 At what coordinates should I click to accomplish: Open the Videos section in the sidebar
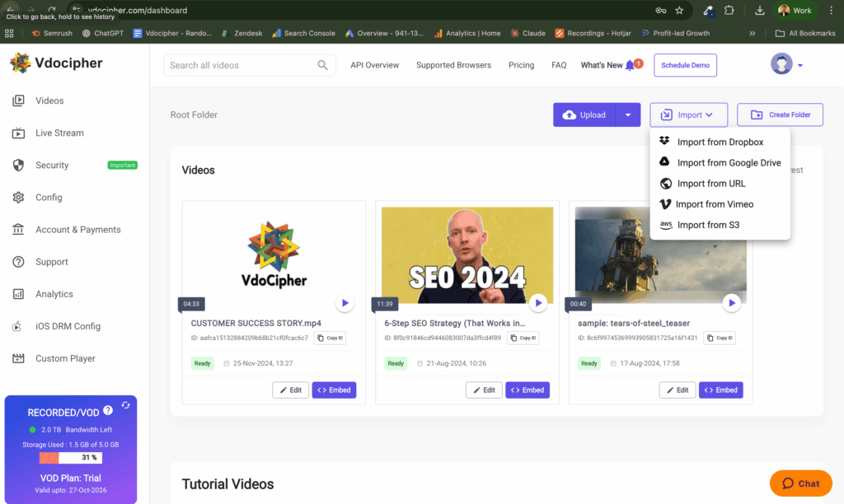click(x=51, y=100)
